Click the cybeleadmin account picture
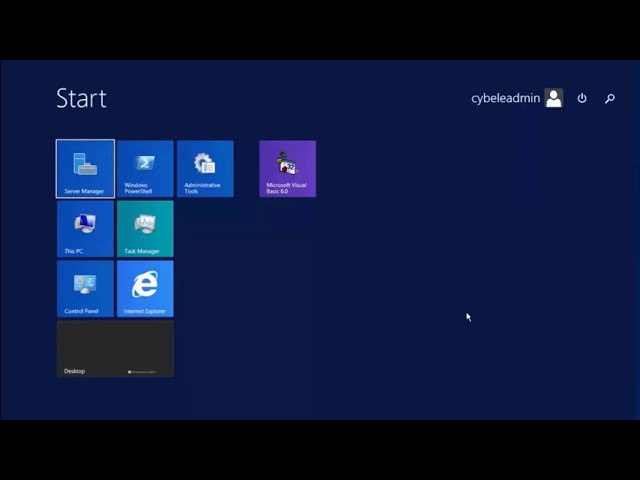The height and width of the screenshot is (480, 640). pyautogui.click(x=554, y=98)
